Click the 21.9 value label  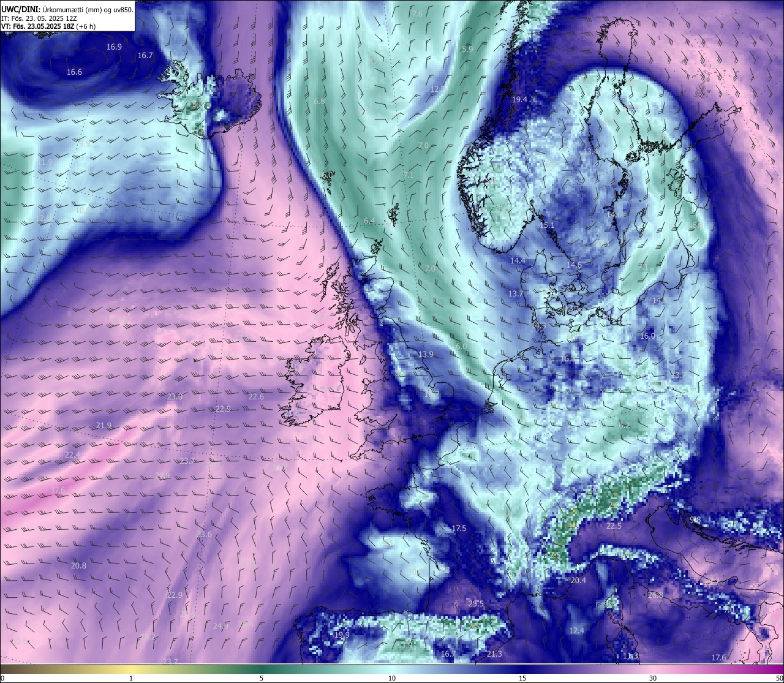[104, 425]
